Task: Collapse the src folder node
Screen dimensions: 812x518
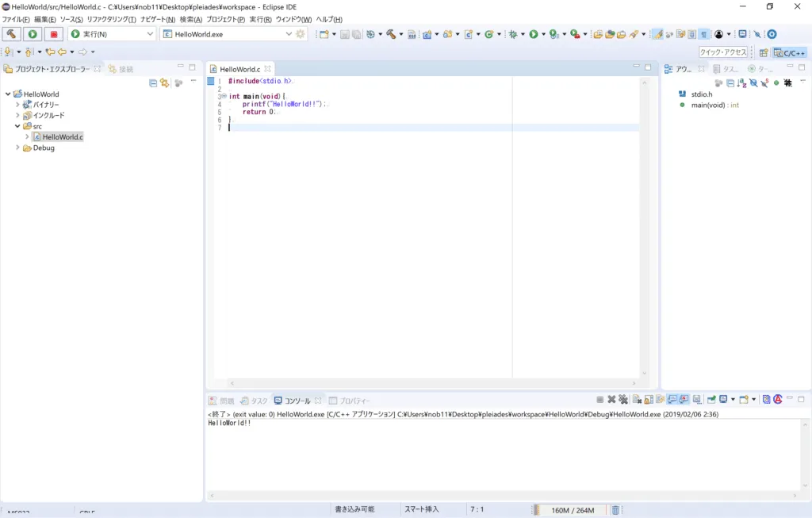Action: click(x=17, y=126)
